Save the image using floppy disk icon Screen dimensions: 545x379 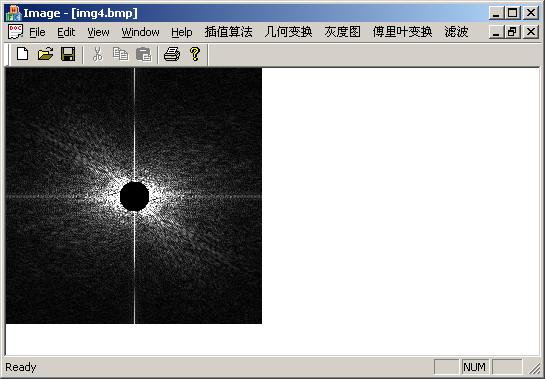tap(68, 54)
